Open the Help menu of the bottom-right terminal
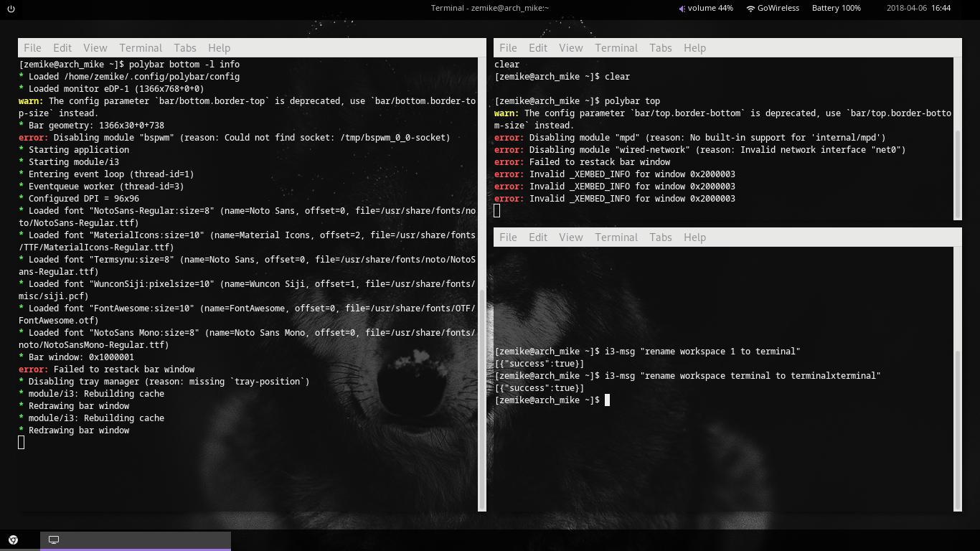The width and height of the screenshot is (980, 551). point(694,236)
